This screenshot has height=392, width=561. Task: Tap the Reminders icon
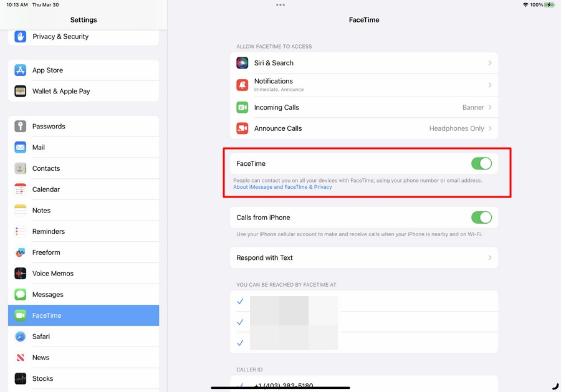(21, 231)
